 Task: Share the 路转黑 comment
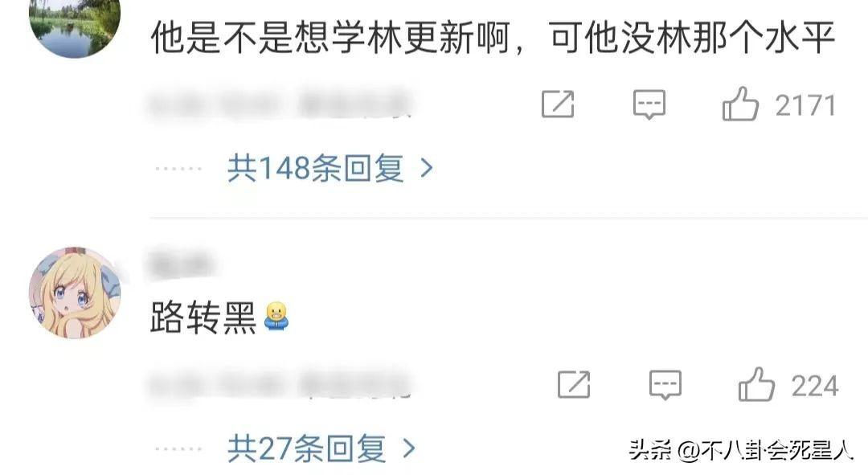click(574, 385)
